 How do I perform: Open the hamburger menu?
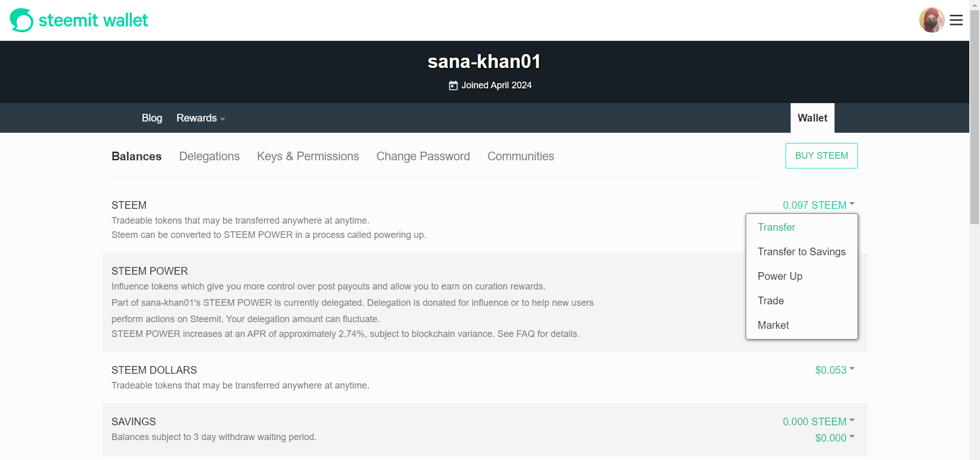pos(957,20)
